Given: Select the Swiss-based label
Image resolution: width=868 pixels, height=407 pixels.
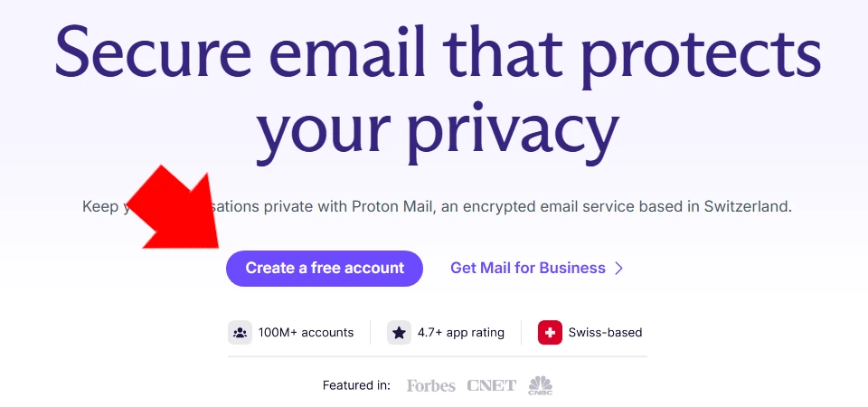Looking at the screenshot, I should point(605,333).
